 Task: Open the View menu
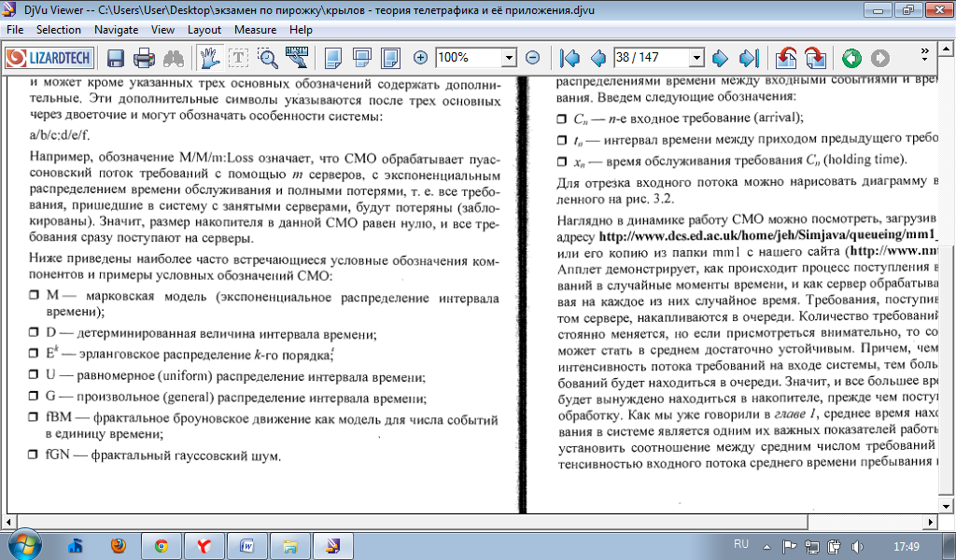(162, 30)
